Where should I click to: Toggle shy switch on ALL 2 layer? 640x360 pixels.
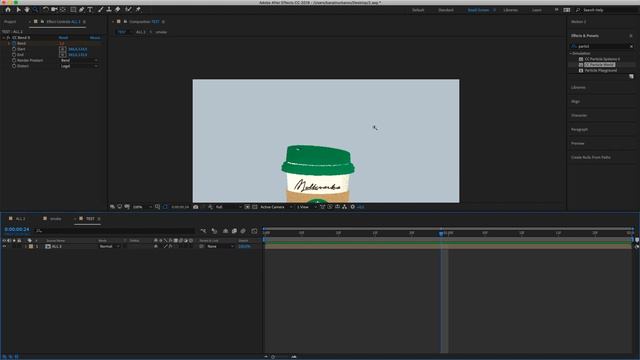click(156, 247)
